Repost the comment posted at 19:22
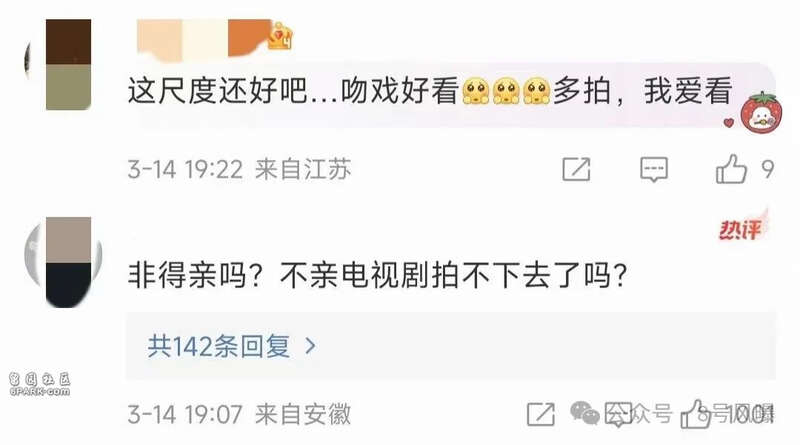 [x=577, y=169]
